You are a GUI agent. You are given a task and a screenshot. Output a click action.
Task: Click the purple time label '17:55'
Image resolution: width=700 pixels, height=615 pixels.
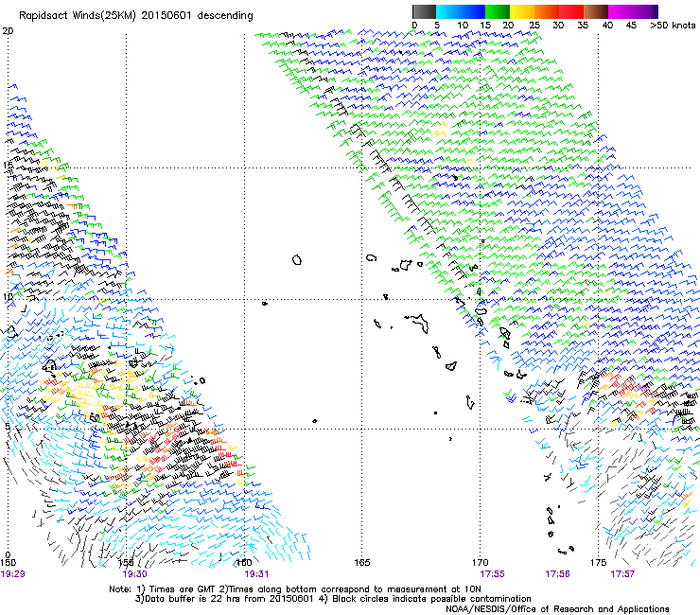pyautogui.click(x=493, y=574)
